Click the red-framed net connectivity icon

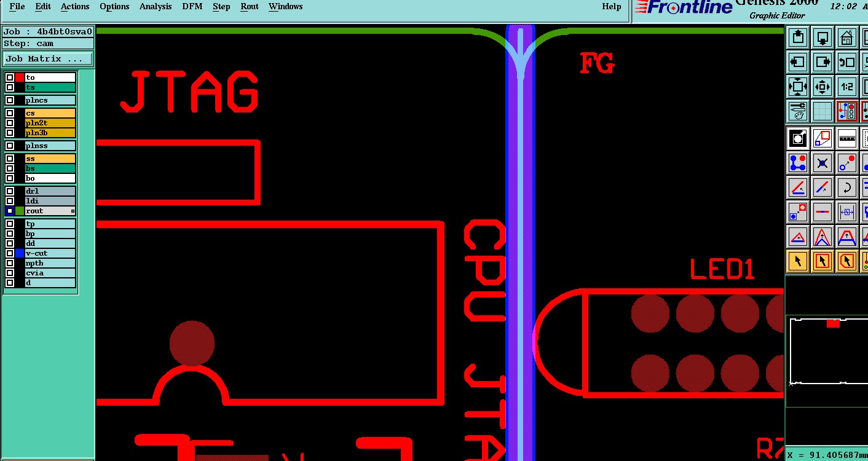pyautogui.click(x=847, y=111)
